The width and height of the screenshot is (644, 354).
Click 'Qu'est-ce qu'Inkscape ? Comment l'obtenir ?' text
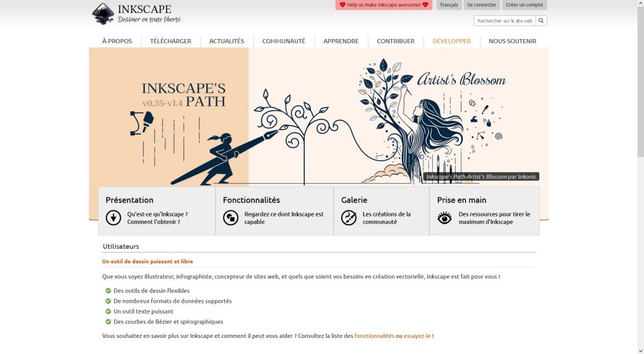click(157, 218)
